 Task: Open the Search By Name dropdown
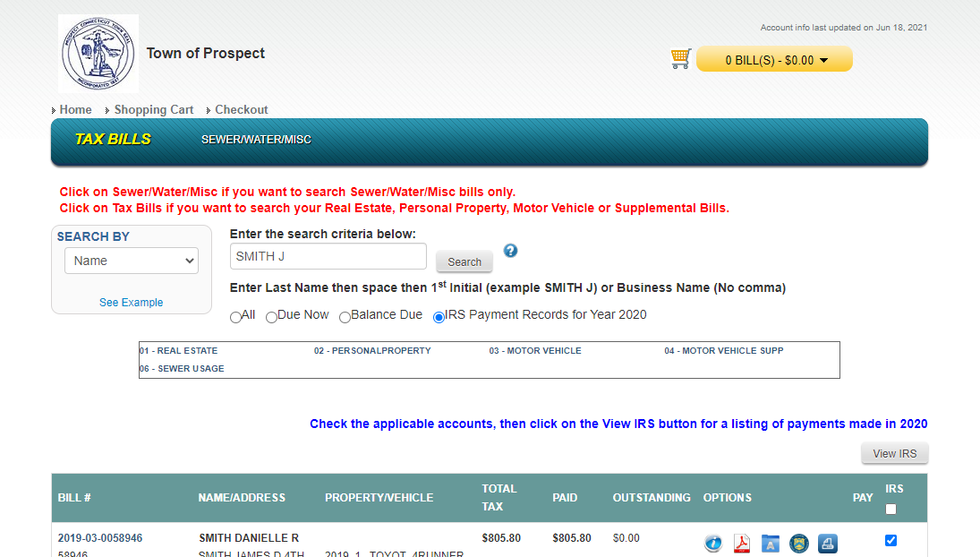tap(132, 261)
